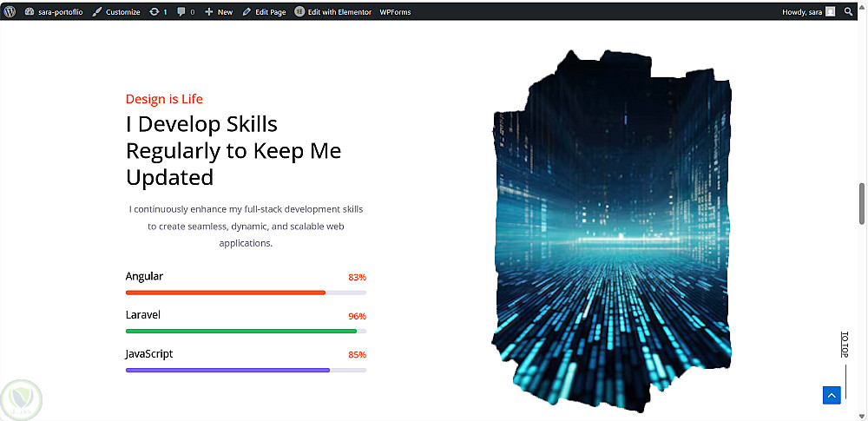Click the Angular skill label
This screenshot has width=868, height=421.
pyautogui.click(x=144, y=276)
